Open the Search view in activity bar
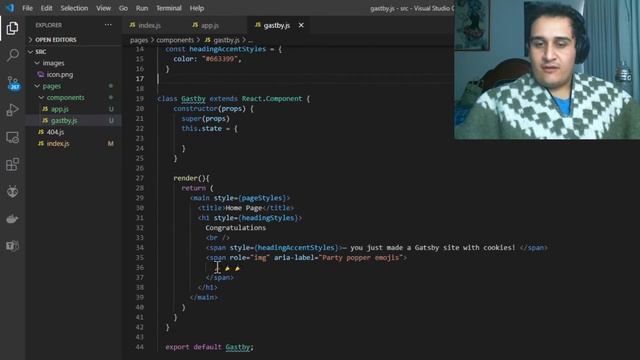The width and height of the screenshot is (640, 360). pos(12,55)
